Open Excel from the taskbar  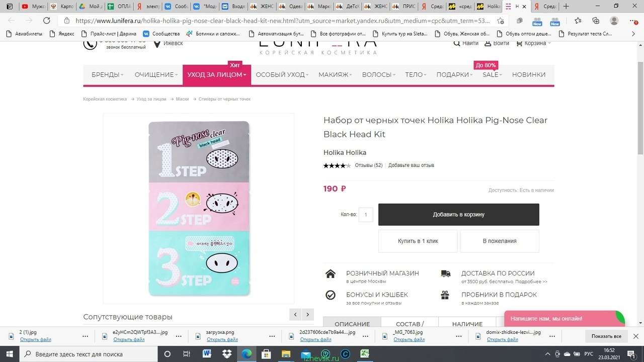[364, 354]
